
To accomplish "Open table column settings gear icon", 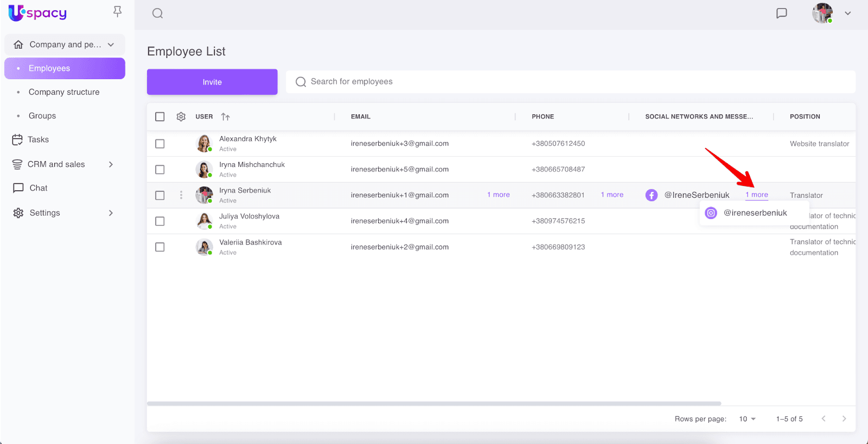I will point(181,117).
